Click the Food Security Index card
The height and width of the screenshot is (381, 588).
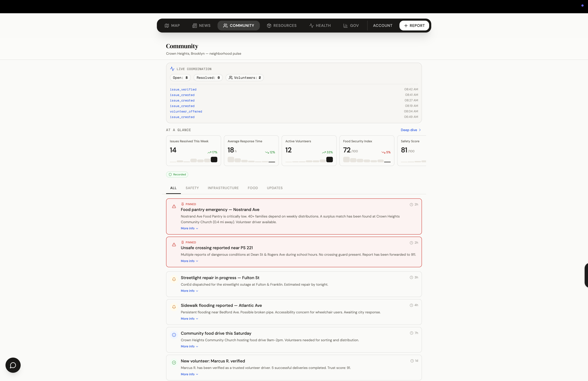pos(367,150)
